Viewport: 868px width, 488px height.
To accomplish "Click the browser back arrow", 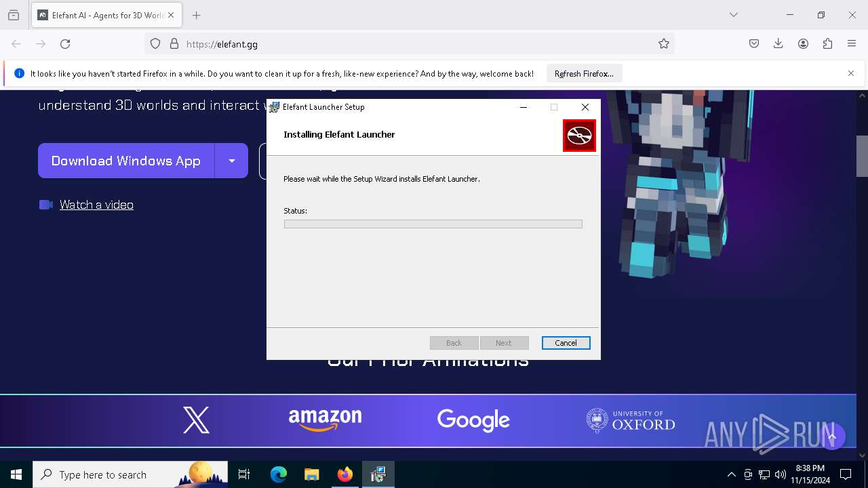I will pos(16,44).
